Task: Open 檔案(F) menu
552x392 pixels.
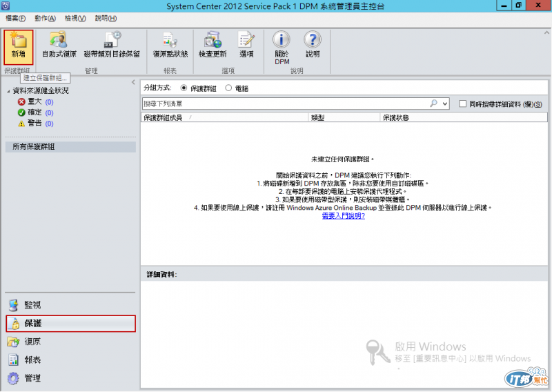Action: click(x=15, y=19)
